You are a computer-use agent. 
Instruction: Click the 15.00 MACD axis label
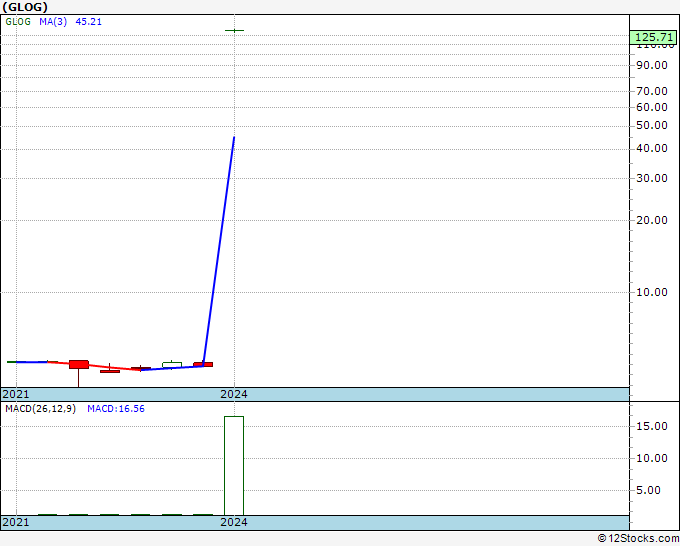coord(652,426)
